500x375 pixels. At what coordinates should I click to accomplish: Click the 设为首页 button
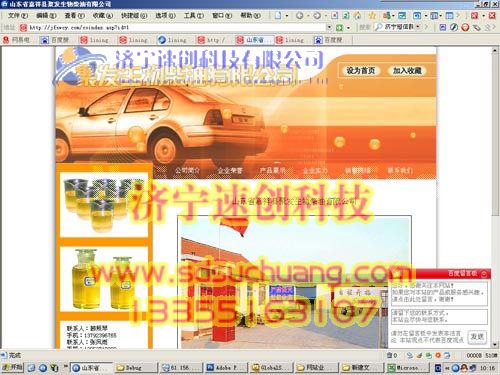click(360, 70)
